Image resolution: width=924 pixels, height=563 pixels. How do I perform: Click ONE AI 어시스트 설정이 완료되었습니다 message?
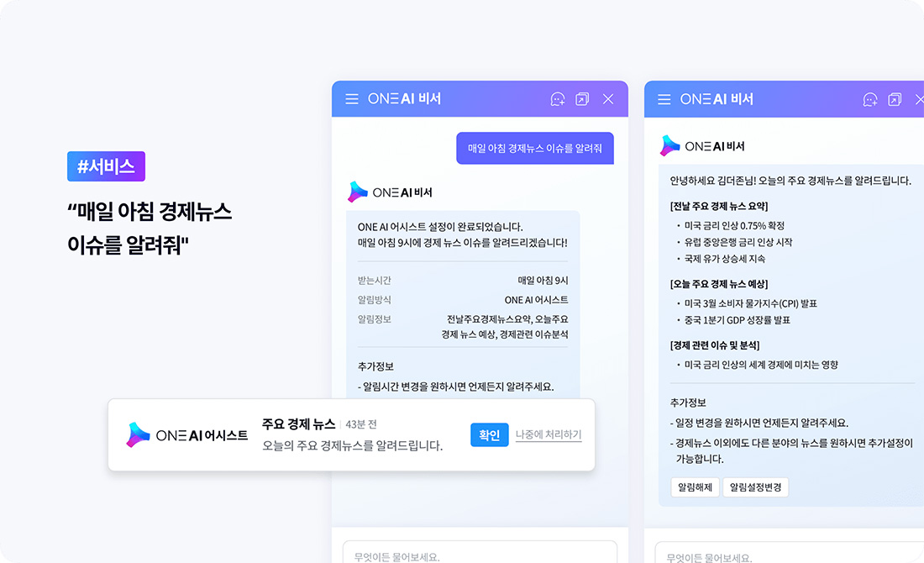(440, 227)
